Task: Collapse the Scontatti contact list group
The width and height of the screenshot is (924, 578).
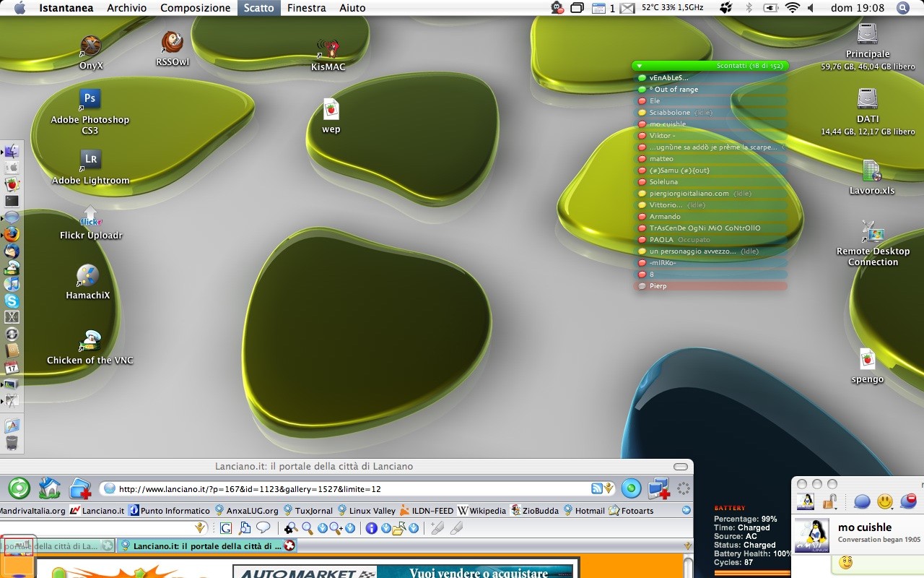Action: pos(639,66)
